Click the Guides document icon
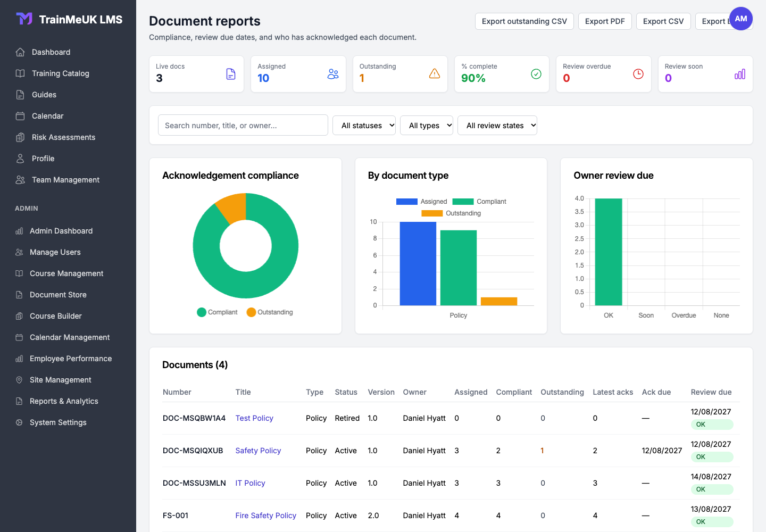 tap(20, 95)
